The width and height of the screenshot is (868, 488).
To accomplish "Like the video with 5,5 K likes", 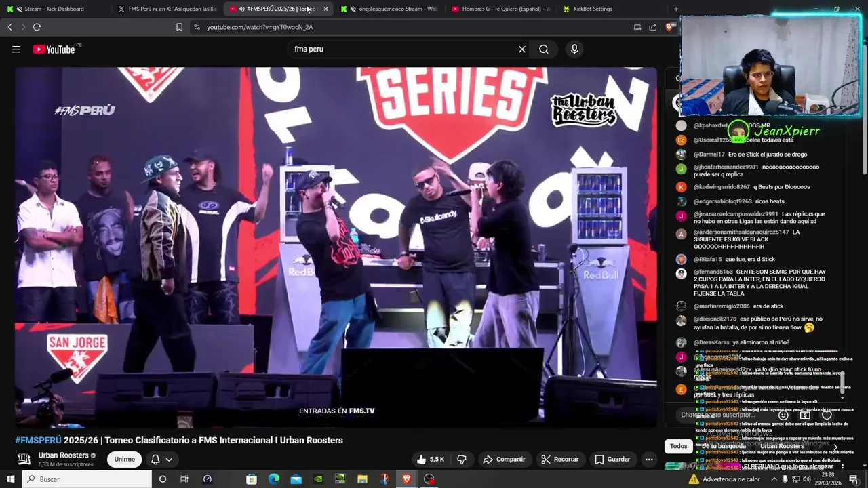I will click(x=430, y=460).
